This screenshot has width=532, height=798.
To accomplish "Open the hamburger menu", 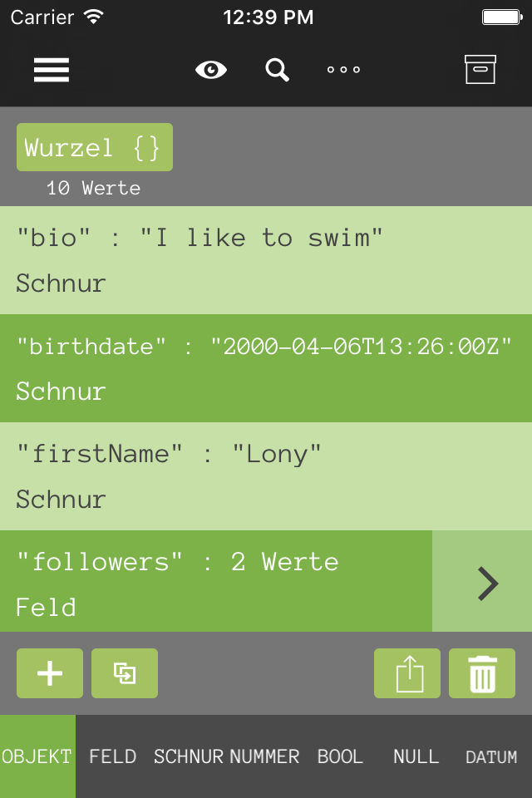I will pyautogui.click(x=52, y=70).
